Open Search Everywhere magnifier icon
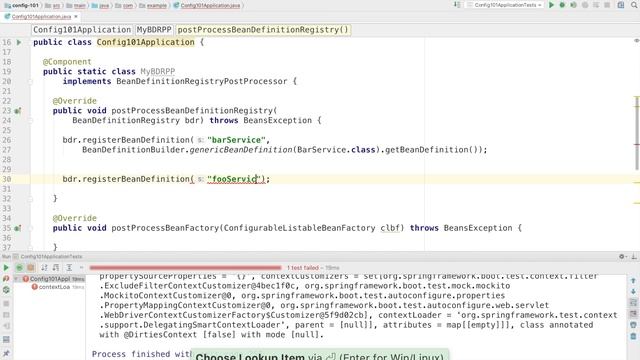This screenshot has width=640, height=360. pyautogui.click(x=634, y=5)
